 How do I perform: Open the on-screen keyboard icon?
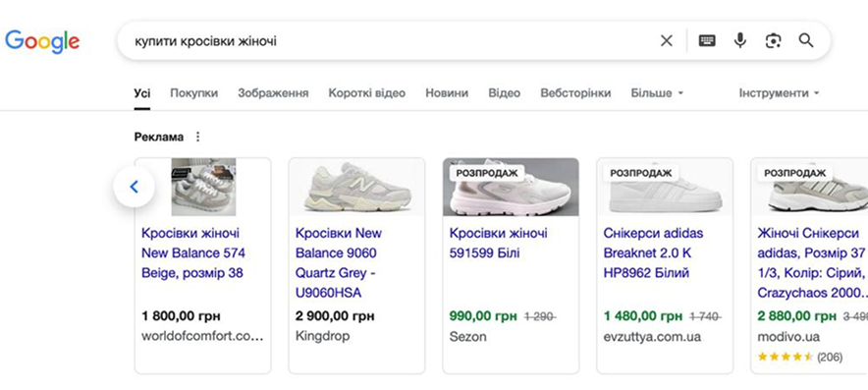pos(707,40)
